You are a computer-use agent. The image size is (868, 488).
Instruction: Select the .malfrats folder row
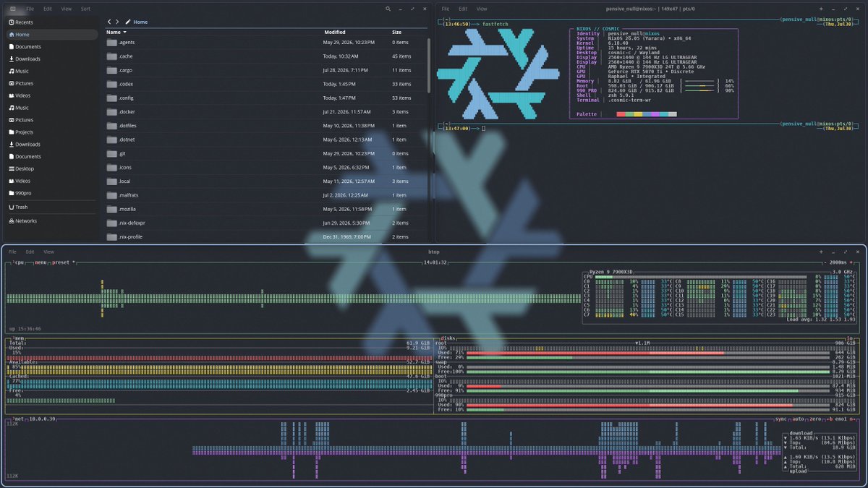[265, 195]
